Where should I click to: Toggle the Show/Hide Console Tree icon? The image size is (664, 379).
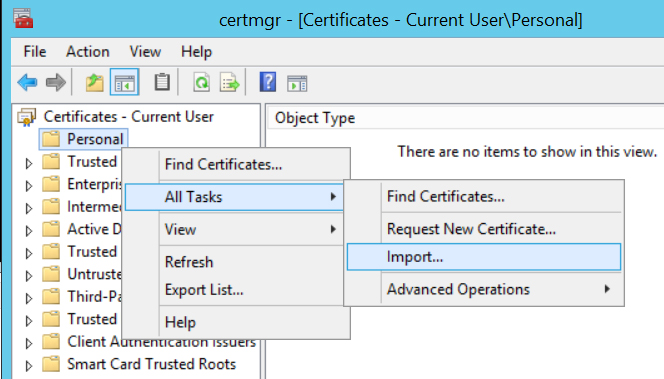pyautogui.click(x=124, y=82)
